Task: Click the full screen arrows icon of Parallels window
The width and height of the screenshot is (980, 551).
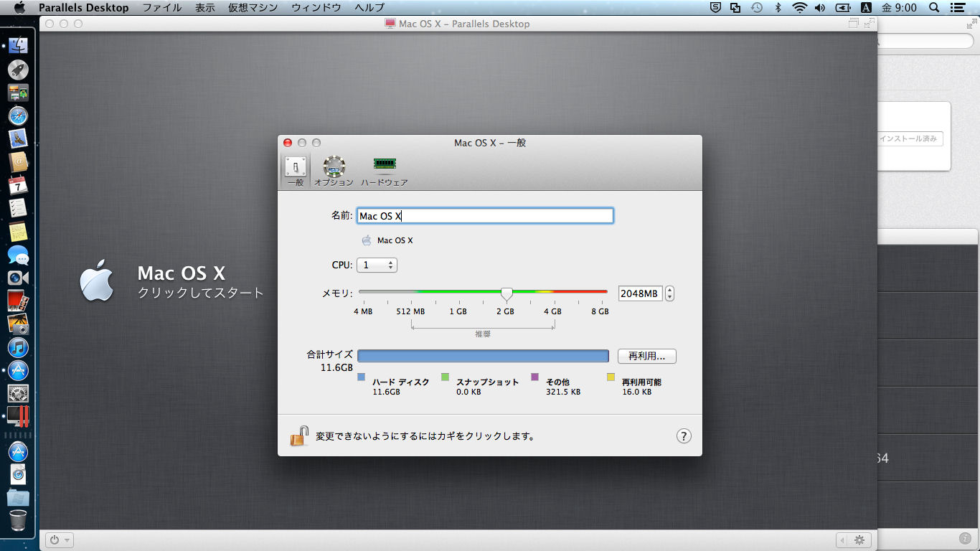Action: (x=870, y=23)
